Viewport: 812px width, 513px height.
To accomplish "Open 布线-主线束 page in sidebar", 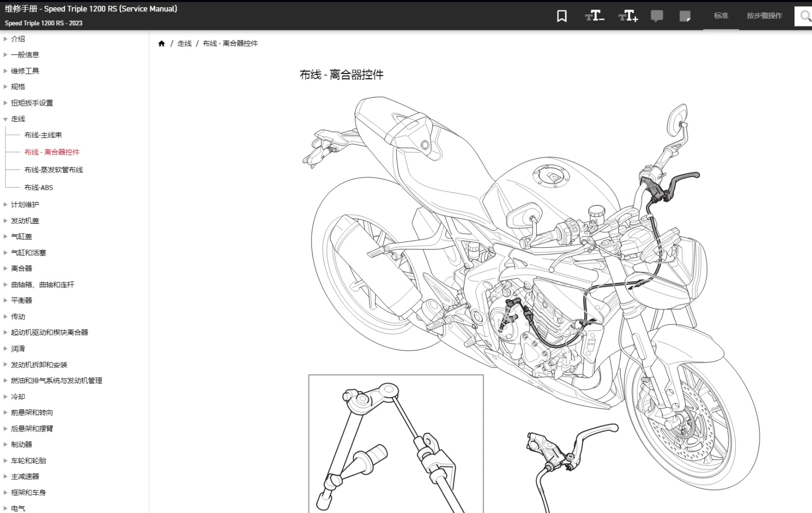I will [x=43, y=135].
